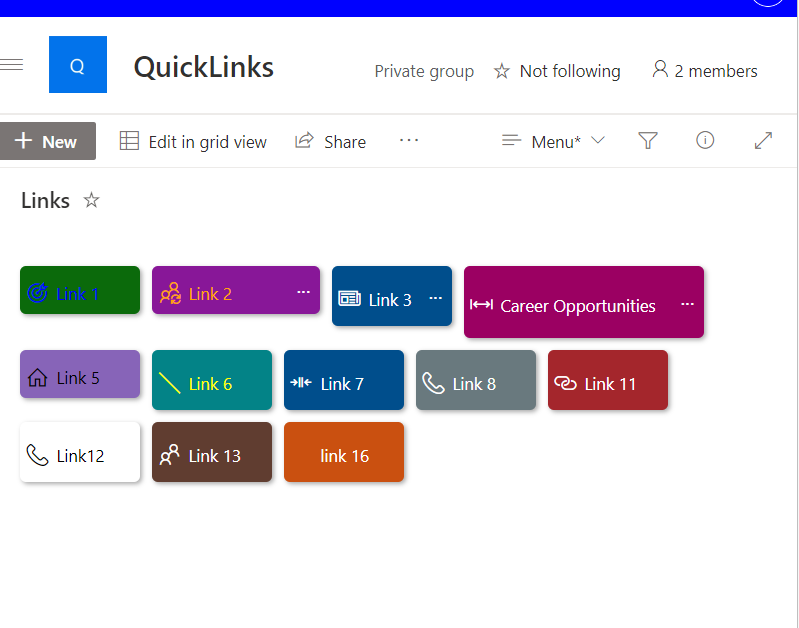
Task: Click the collapse arrows icon on Link 7
Action: (301, 382)
